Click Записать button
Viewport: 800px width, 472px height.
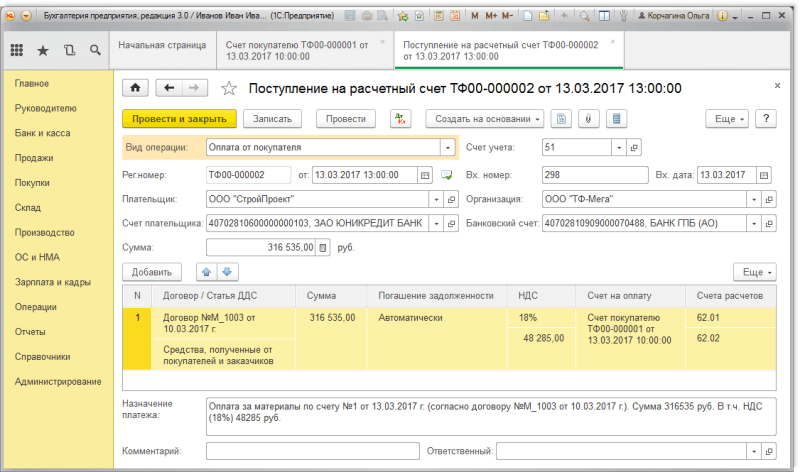tap(272, 119)
